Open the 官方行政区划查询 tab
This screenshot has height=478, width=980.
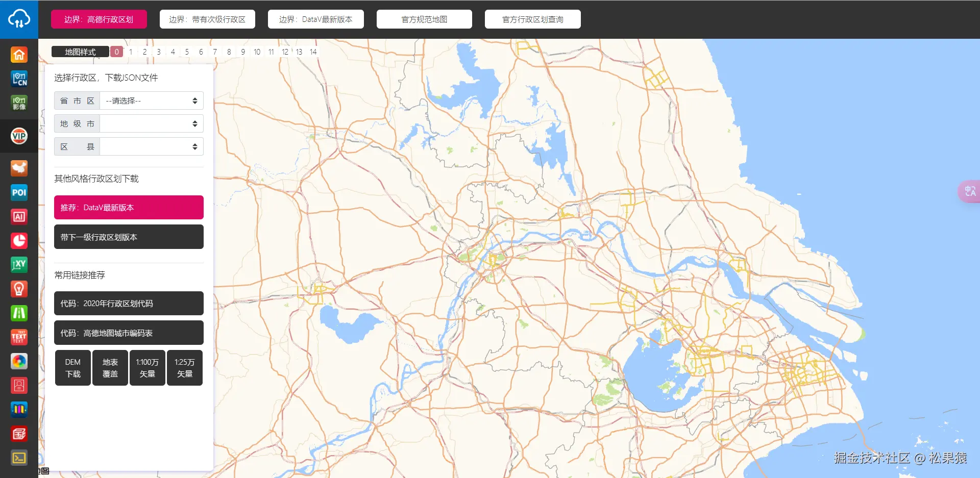(533, 19)
